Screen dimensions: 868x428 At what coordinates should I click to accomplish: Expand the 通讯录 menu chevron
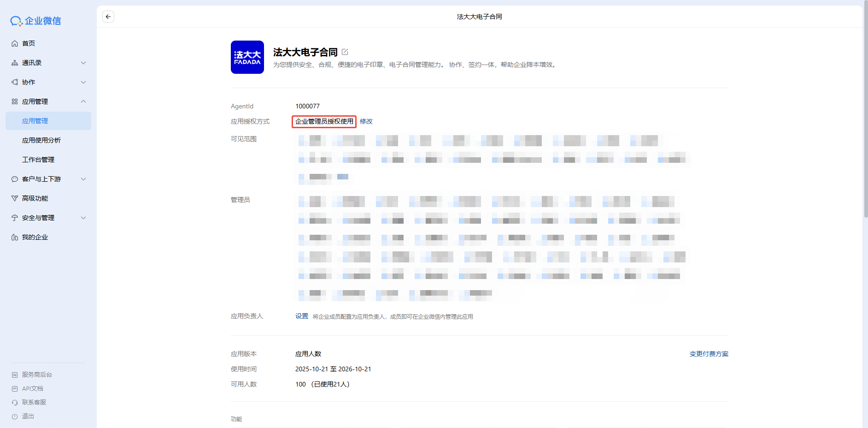pyautogui.click(x=83, y=63)
